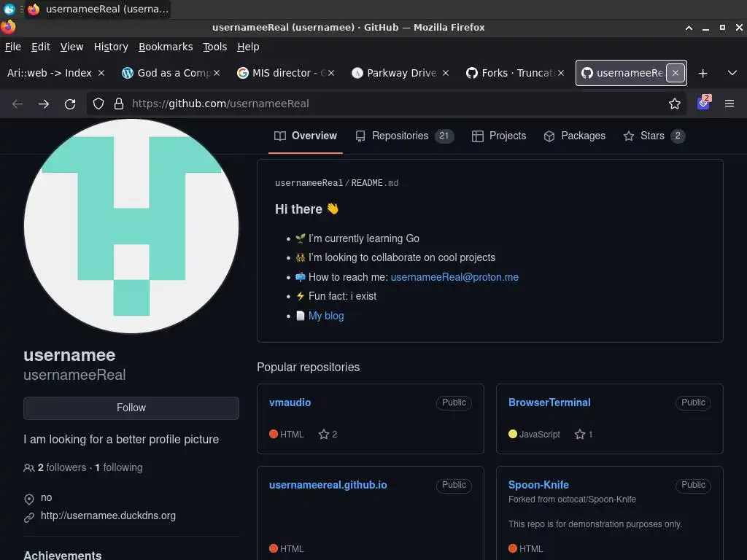The width and height of the screenshot is (747, 560).
Task: Switch to the Ari::web -> Index tab
Action: coord(50,73)
